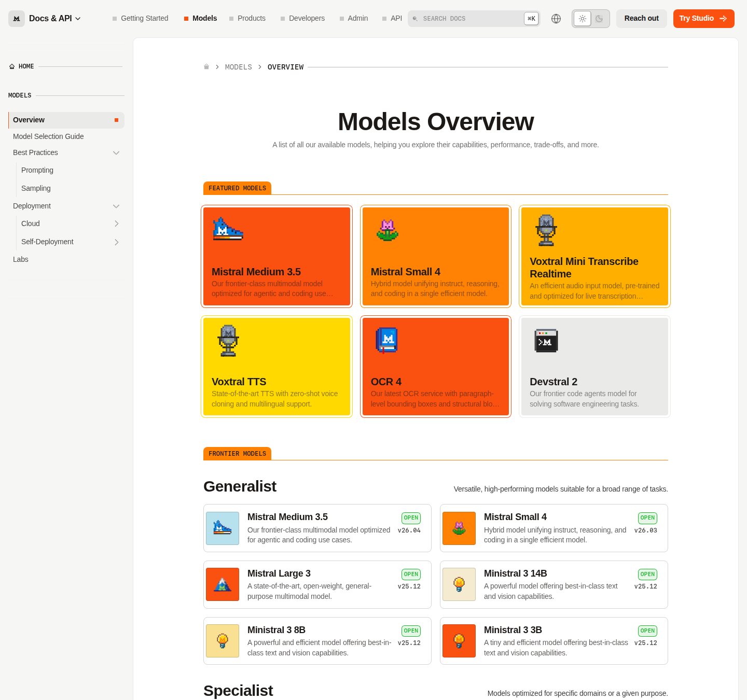Click the Ministral 3 14B lightbulb thumbnail

(459, 584)
